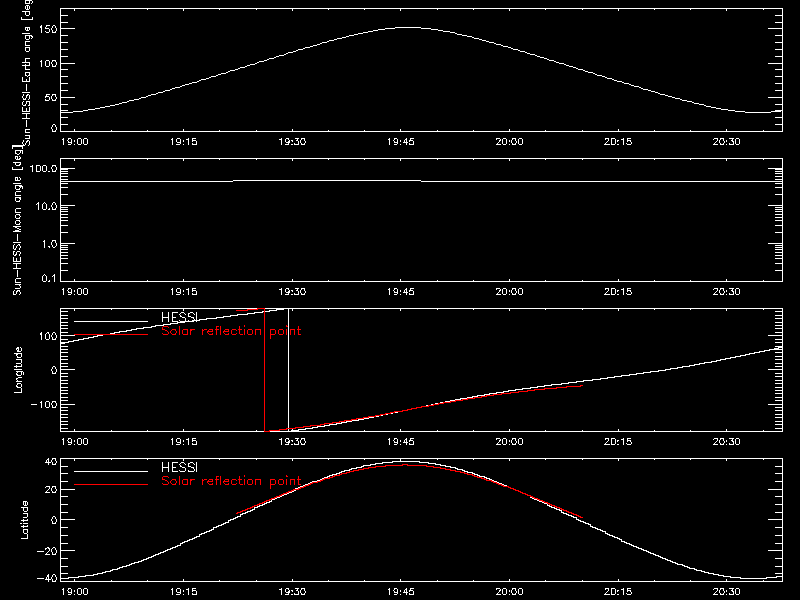Select red Solar reflection point legend in Longitude plot
800x600 pixels.
pyautogui.click(x=231, y=331)
